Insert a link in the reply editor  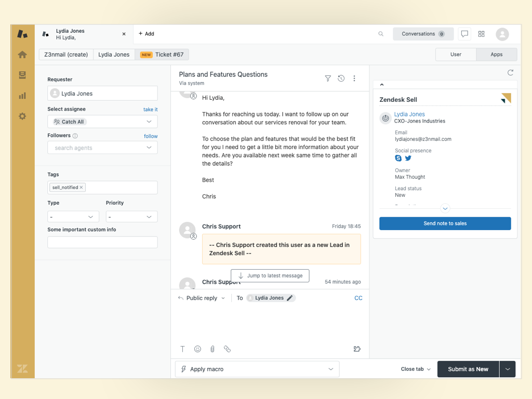pyautogui.click(x=227, y=349)
